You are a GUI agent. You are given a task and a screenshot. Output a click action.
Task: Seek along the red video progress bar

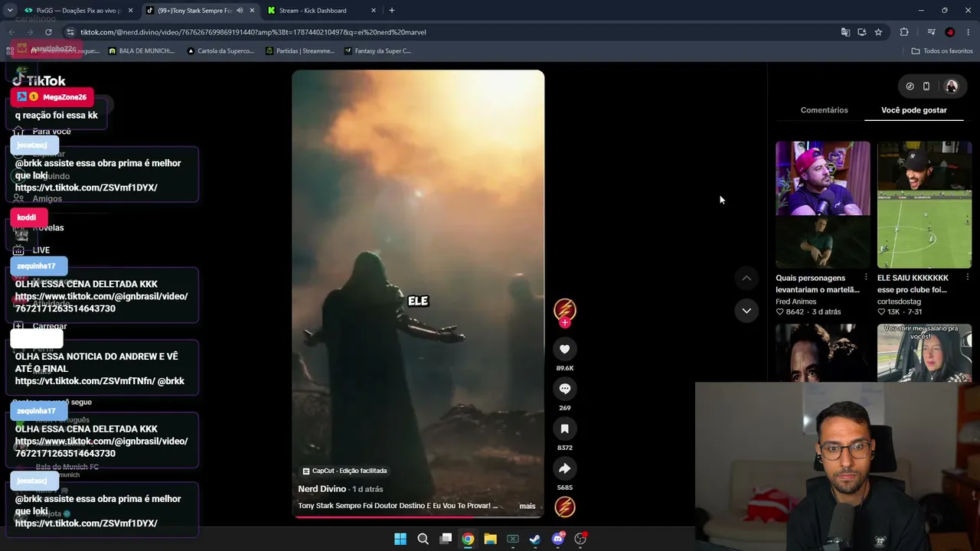click(418, 517)
